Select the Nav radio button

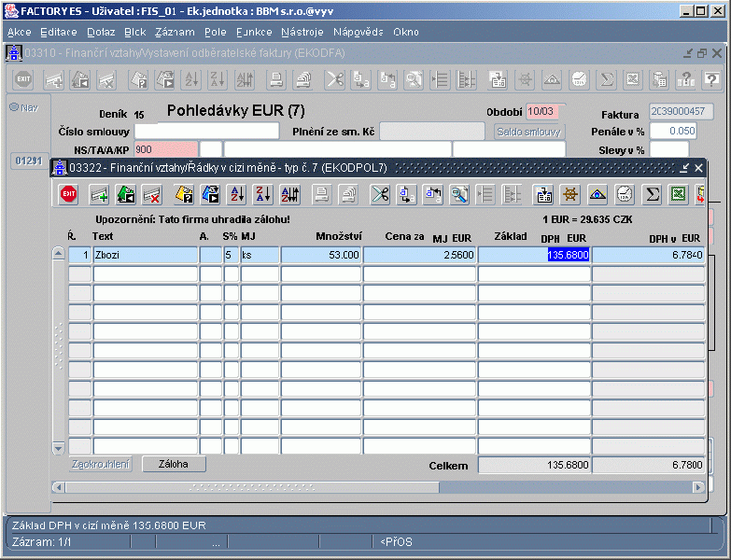pos(14,107)
